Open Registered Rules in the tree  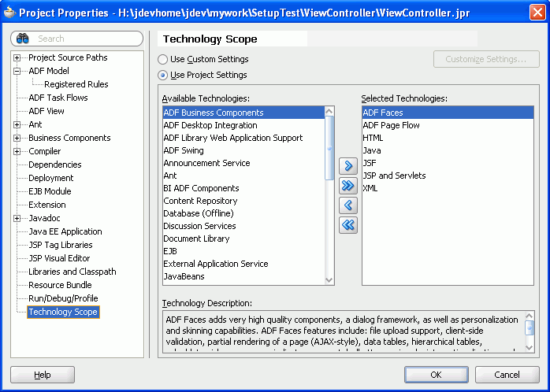76,84
